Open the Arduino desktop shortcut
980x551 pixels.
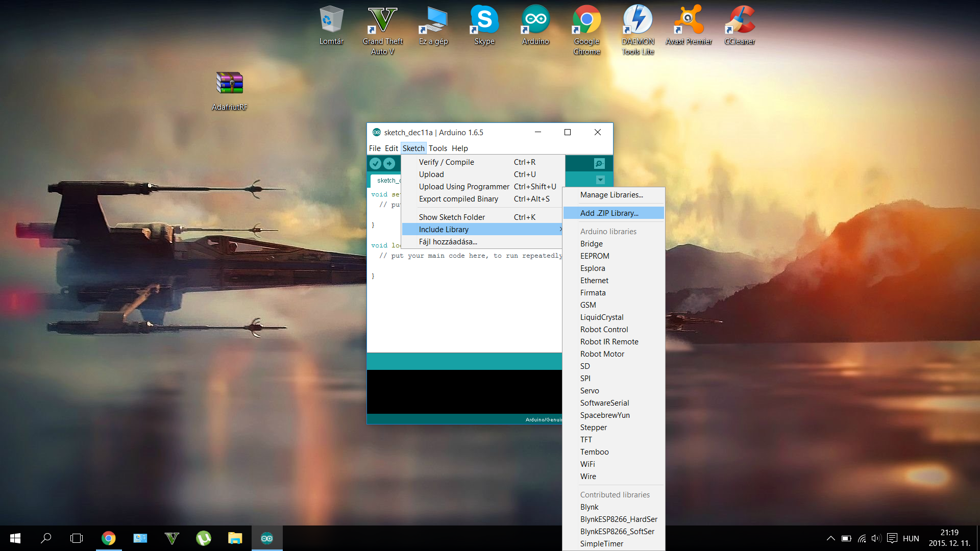535,26
